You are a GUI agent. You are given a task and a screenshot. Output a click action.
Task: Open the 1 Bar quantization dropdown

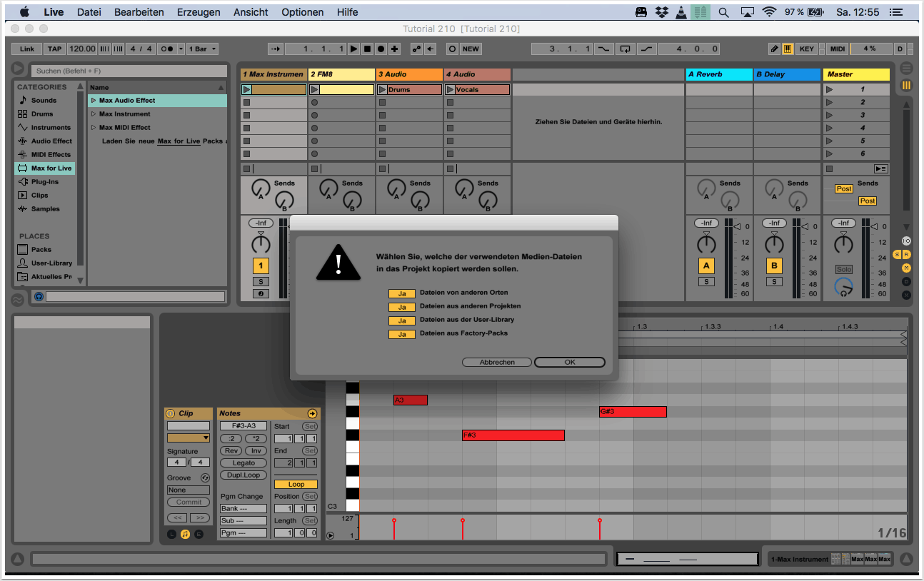tap(203, 49)
